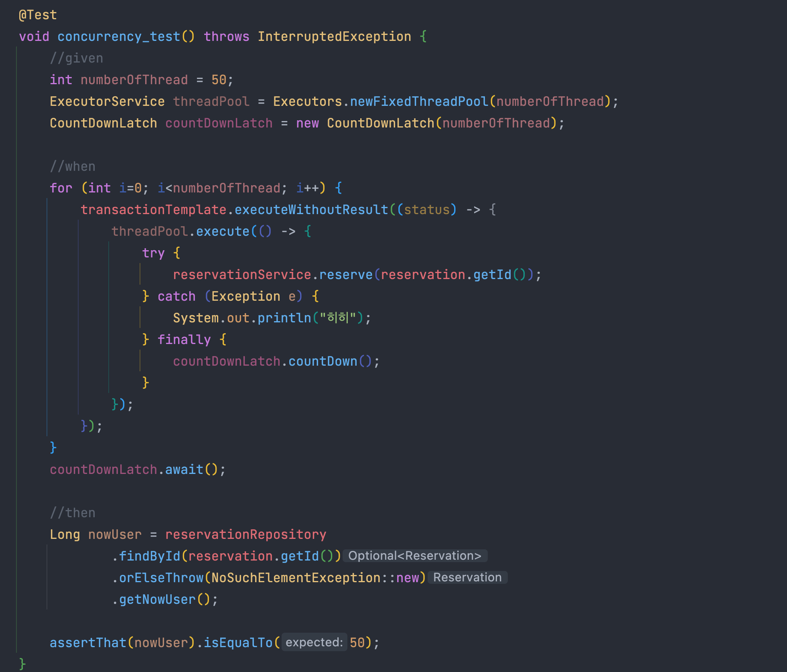The image size is (787, 672).
Task: Click the @Test annotation
Action: pyautogui.click(x=38, y=15)
